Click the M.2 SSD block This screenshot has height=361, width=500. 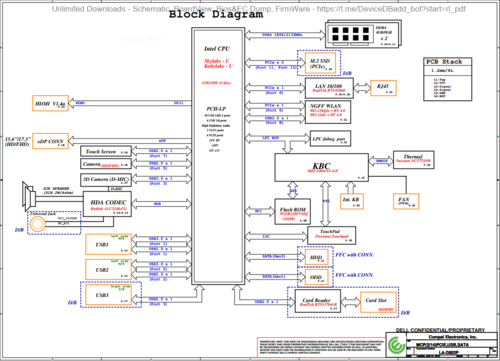320,63
